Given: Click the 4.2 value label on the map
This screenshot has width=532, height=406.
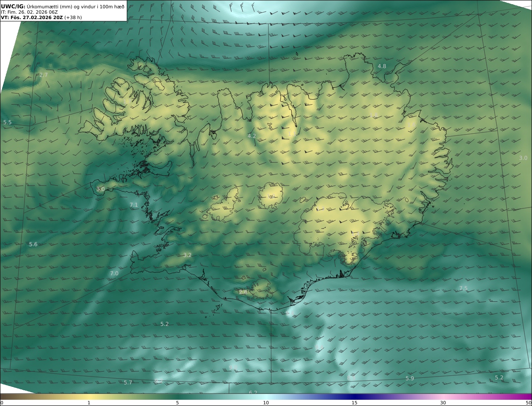Looking at the screenshot, I should 252,136.
